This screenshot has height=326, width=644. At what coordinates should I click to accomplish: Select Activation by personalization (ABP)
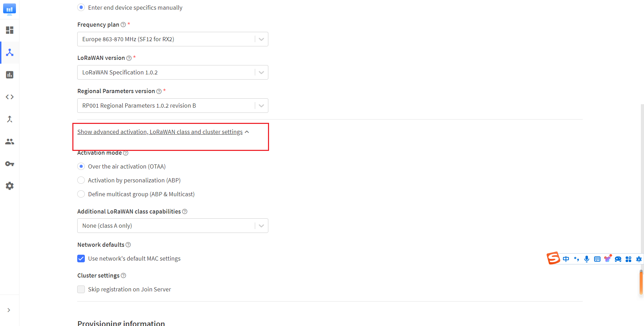tap(81, 180)
